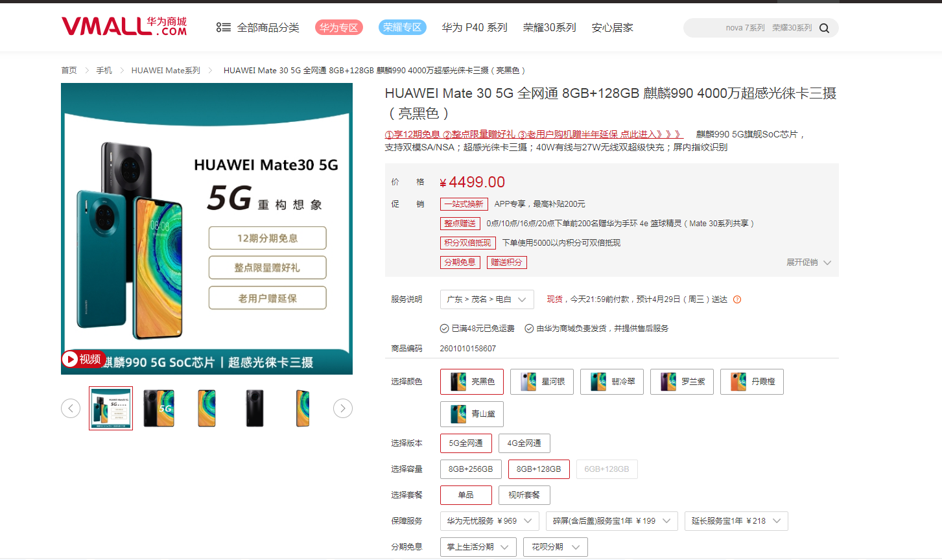
Task: Open the all-categories list icon
Action: [223, 27]
